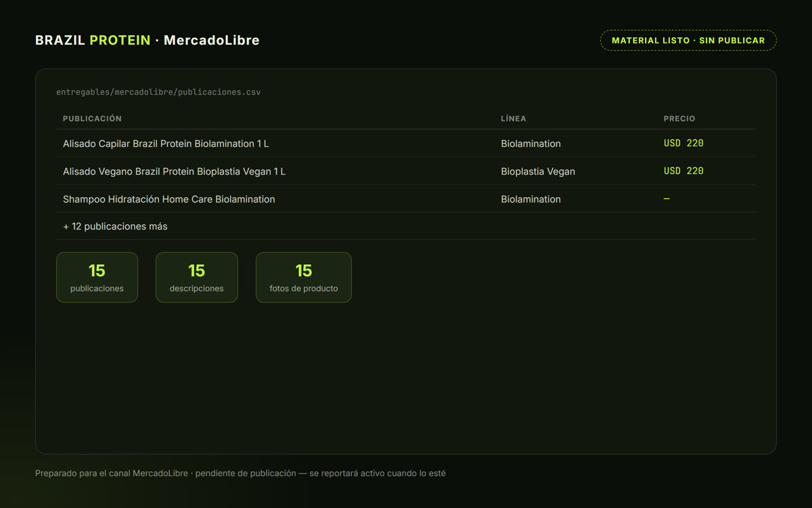This screenshot has height=508, width=812.
Task: Expand '+ 12 publicaciones más'
Action: click(115, 226)
